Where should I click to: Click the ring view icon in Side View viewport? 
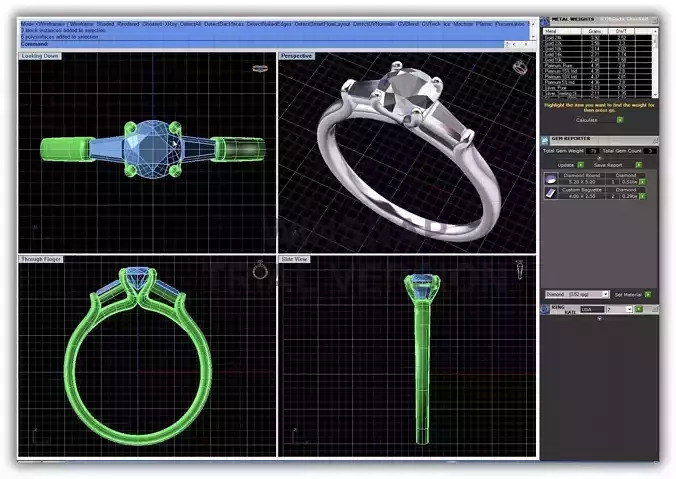point(520,269)
